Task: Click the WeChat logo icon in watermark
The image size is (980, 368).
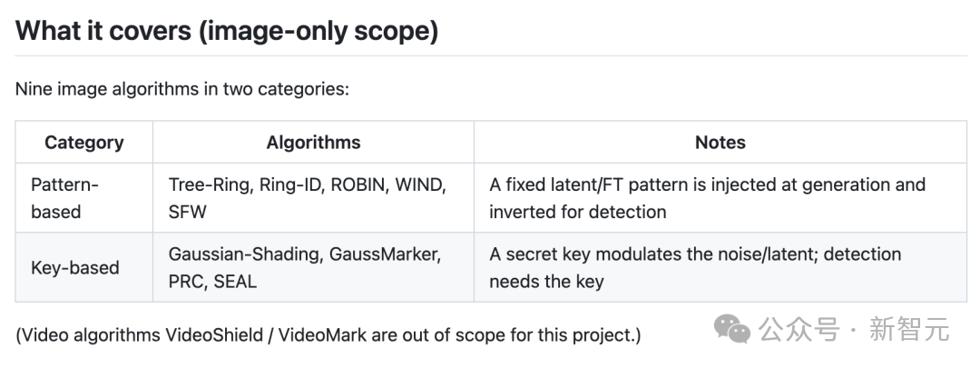Action: pos(732,329)
